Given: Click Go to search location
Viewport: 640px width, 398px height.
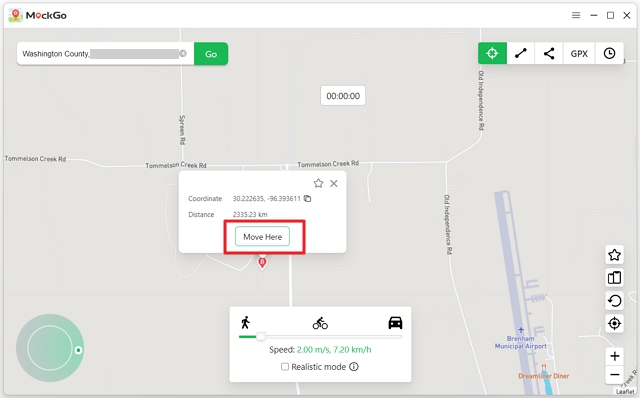Looking at the screenshot, I should click(211, 54).
